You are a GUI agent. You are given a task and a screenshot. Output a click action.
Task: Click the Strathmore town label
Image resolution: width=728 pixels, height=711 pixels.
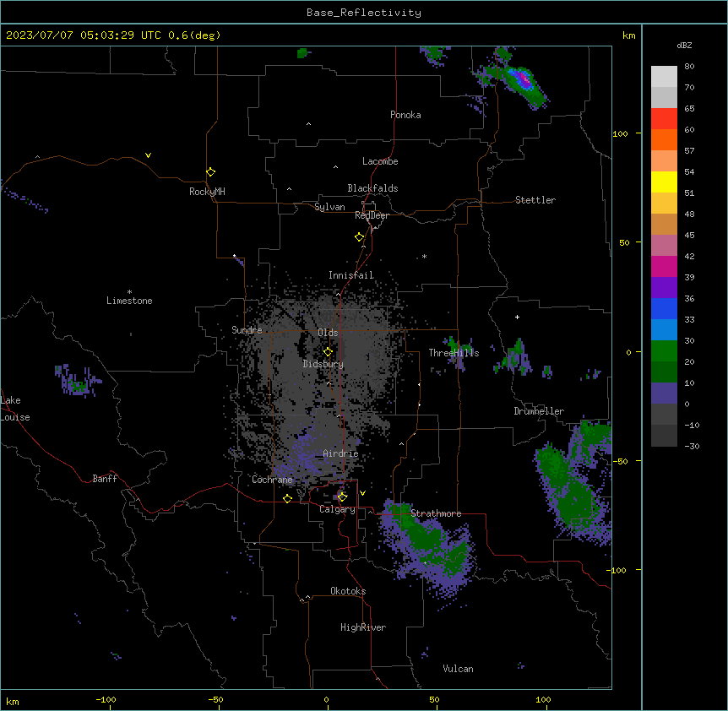pos(436,513)
